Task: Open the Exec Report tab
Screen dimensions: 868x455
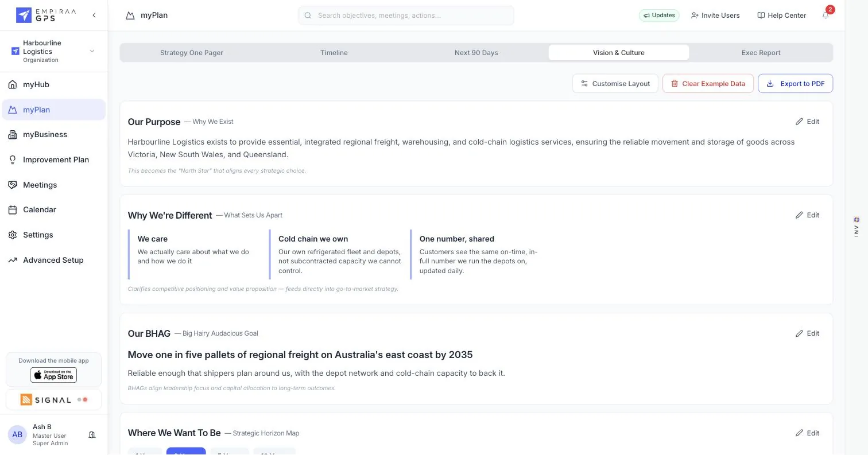Action: point(761,52)
